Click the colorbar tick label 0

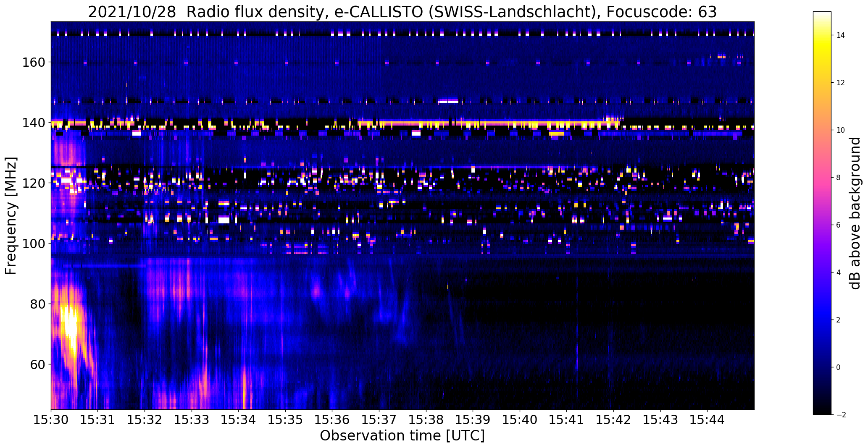pos(839,367)
